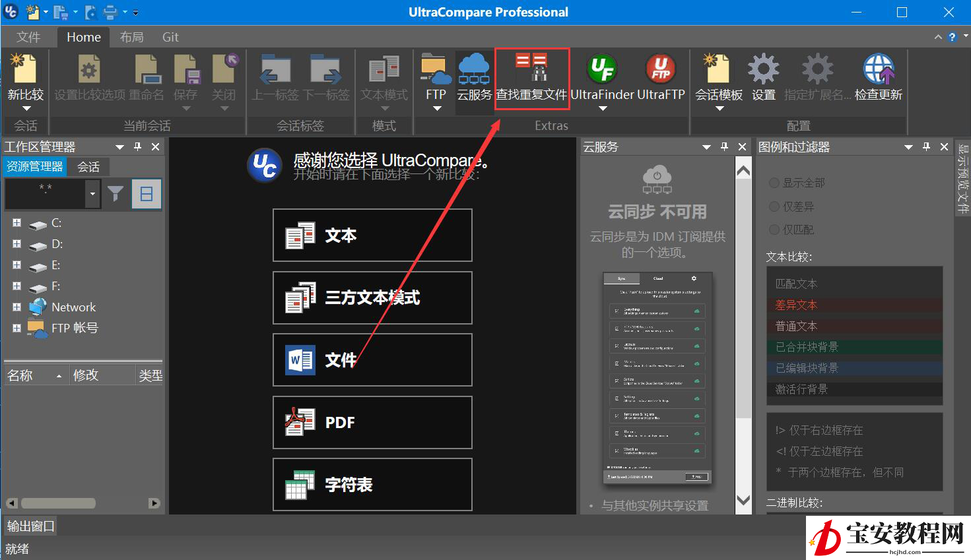Viewport: 971px width, 560px height.
Task: Expand the C: drive node
Action: click(17, 223)
